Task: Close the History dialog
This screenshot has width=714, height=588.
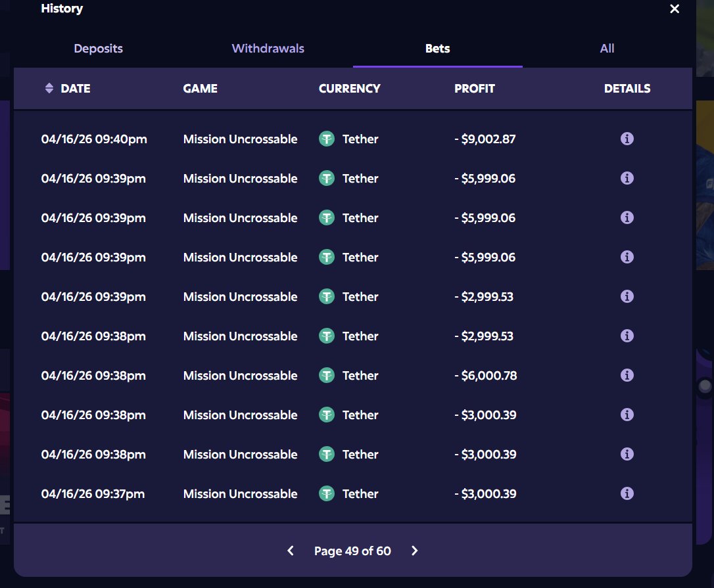Action: (x=675, y=9)
